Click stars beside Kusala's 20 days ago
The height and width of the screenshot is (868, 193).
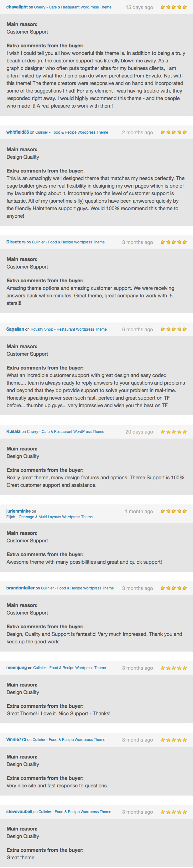(x=174, y=432)
